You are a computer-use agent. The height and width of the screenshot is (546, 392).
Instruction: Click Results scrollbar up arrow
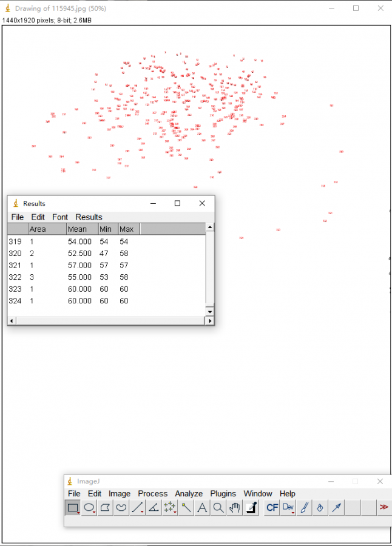(x=210, y=227)
